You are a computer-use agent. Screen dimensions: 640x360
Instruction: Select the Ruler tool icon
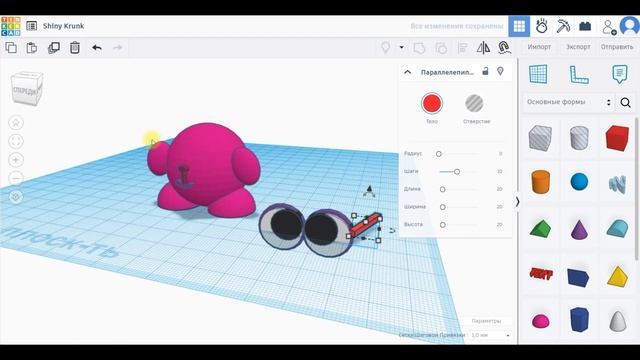tap(579, 75)
